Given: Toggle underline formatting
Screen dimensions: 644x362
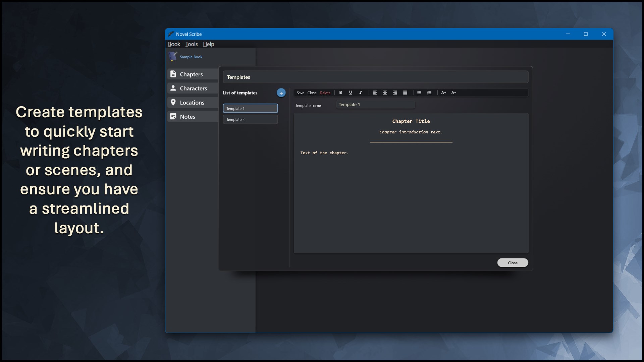Looking at the screenshot, I should click(351, 93).
